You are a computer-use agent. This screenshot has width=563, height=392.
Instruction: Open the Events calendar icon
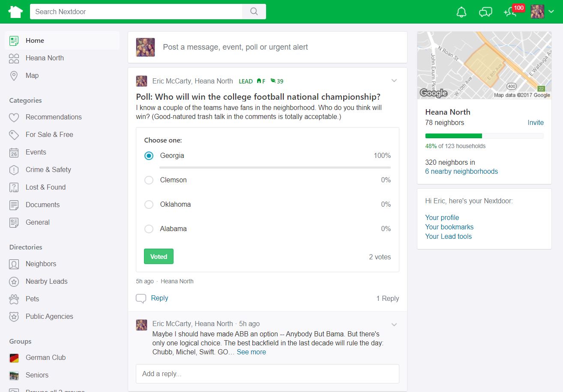(x=13, y=152)
